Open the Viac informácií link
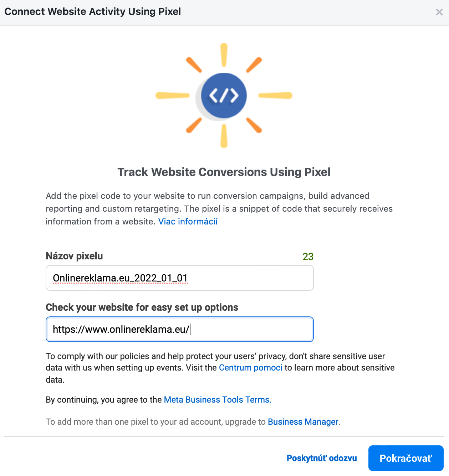Image resolution: width=449 pixels, height=476 pixels. [x=188, y=222]
